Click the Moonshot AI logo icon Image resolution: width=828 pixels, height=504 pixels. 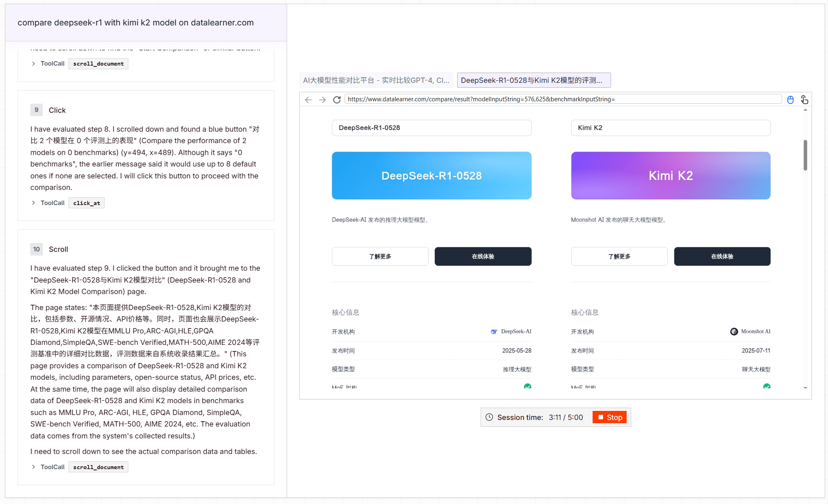coord(734,331)
